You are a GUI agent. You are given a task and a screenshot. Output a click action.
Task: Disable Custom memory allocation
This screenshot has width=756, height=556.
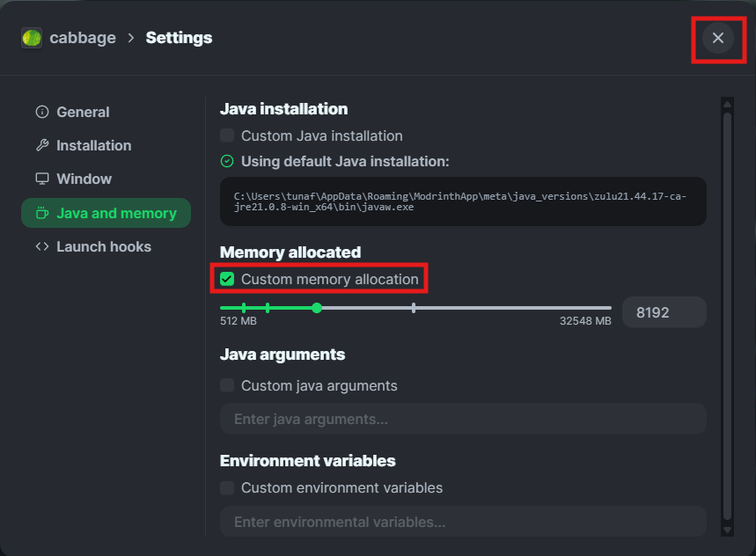[227, 279]
